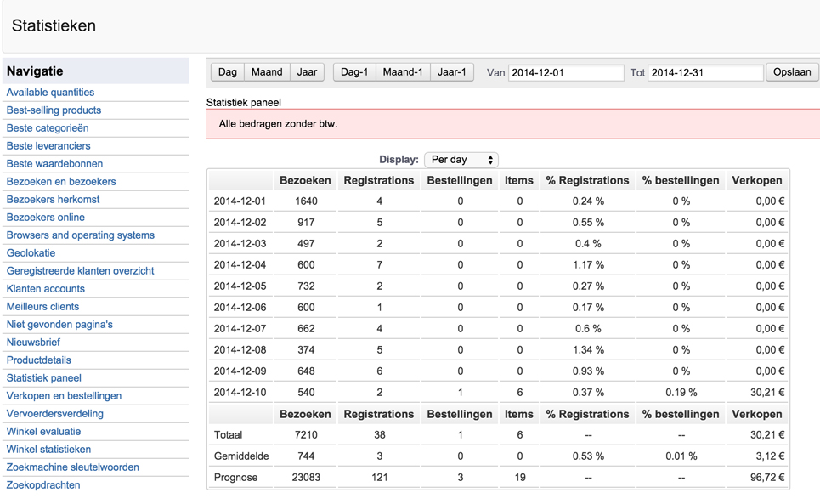View Bezoekers herkomst
Viewport: 820px width, 504px height.
click(53, 199)
